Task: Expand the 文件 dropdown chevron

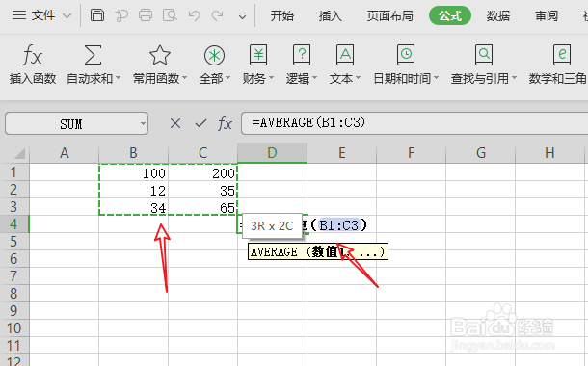Action: (x=67, y=16)
